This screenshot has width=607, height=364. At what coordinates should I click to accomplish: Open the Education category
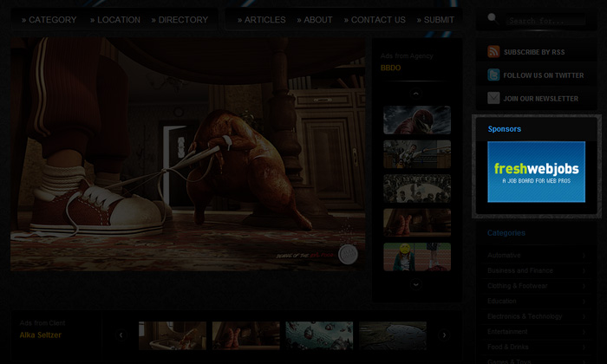click(502, 301)
